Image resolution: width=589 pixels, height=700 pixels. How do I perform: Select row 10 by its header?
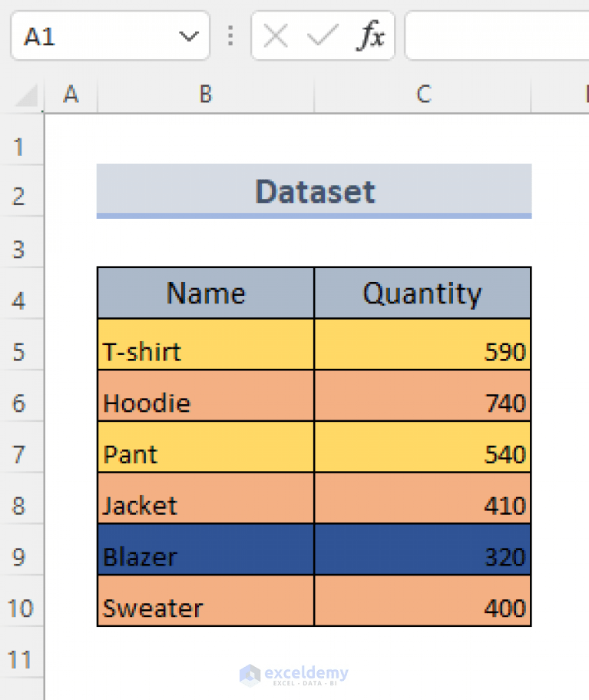pos(22,608)
